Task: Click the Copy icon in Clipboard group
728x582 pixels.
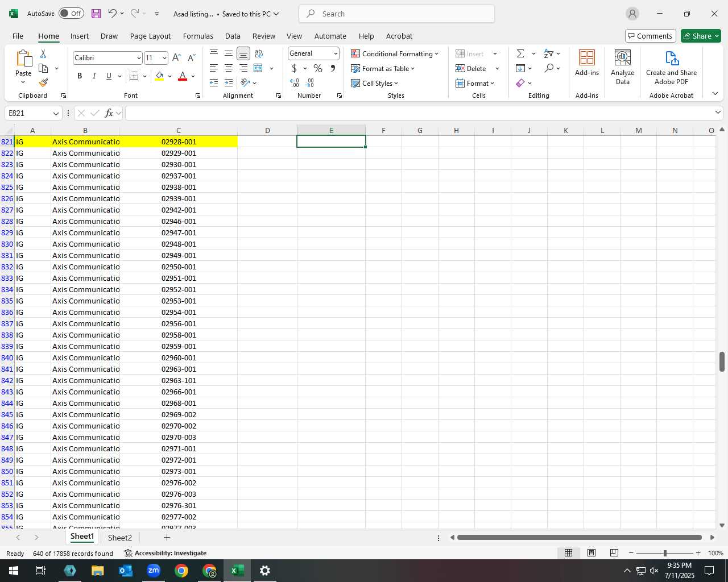Action: click(43, 68)
